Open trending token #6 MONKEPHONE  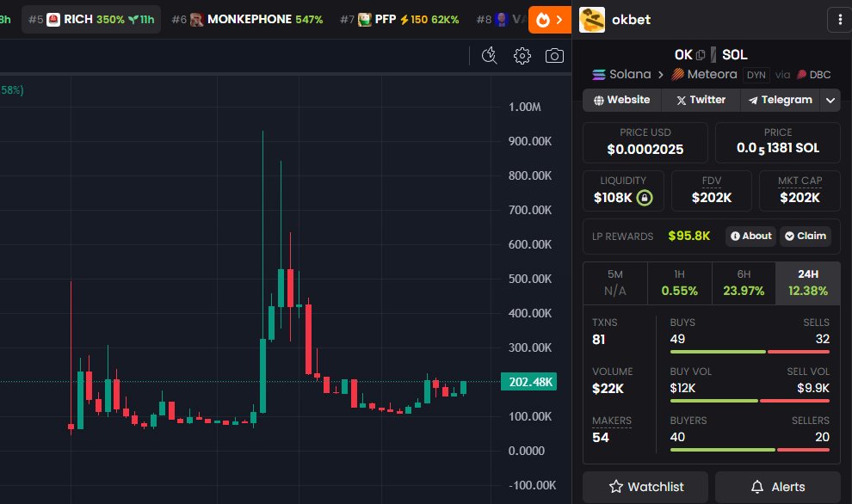point(247,20)
